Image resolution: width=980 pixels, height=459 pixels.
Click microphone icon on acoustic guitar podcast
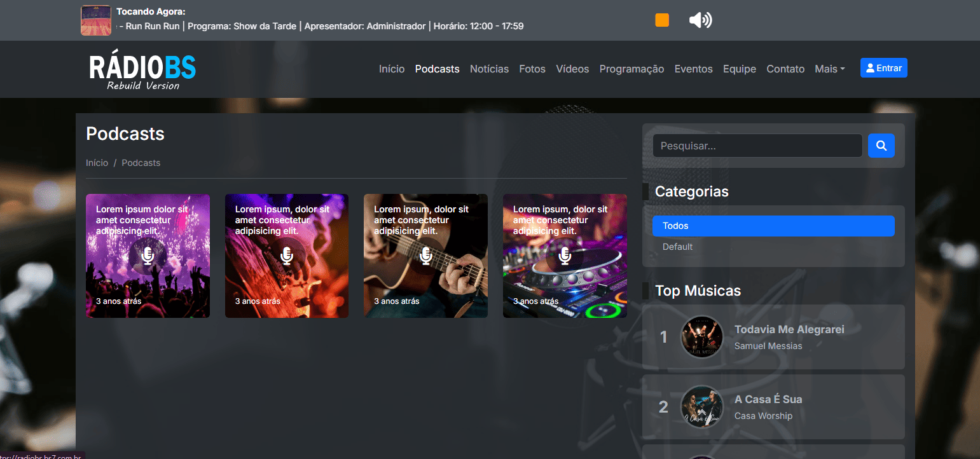(425, 256)
